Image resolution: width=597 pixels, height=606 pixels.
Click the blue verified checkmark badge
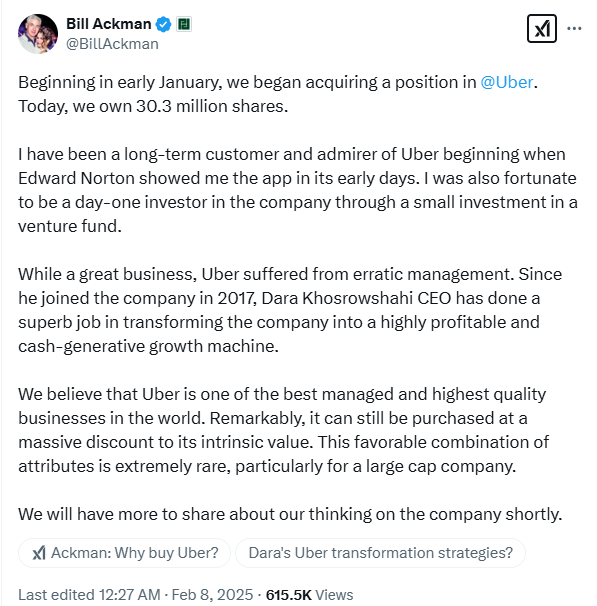(x=163, y=24)
